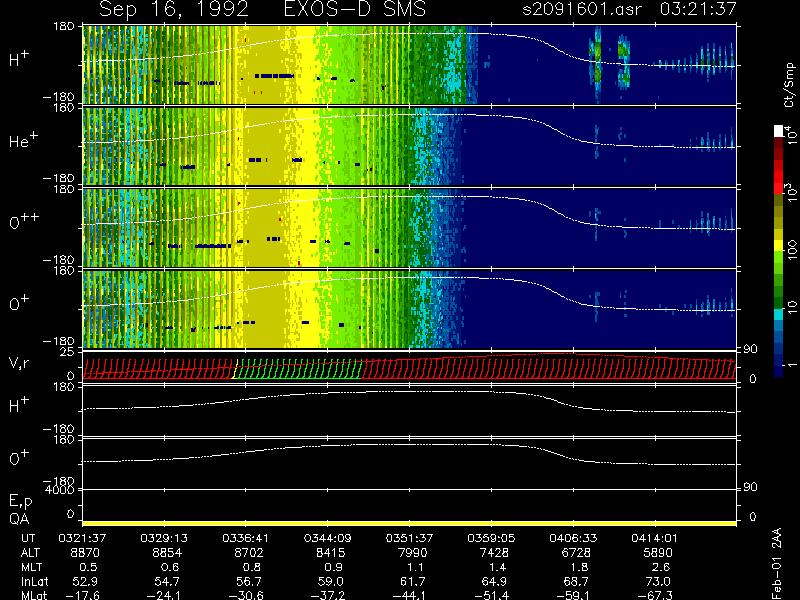Click the yellow QA bar at plot bottom
The image size is (800, 600).
409,523
